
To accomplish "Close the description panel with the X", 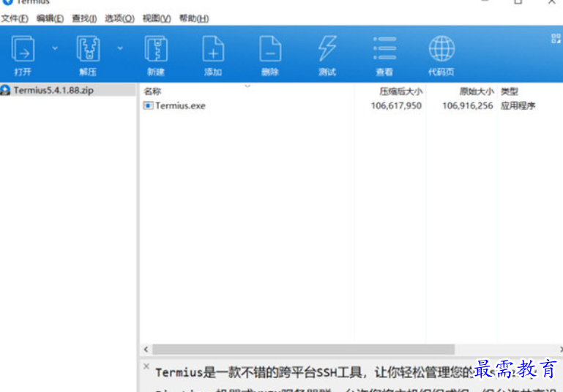I will click(146, 366).
